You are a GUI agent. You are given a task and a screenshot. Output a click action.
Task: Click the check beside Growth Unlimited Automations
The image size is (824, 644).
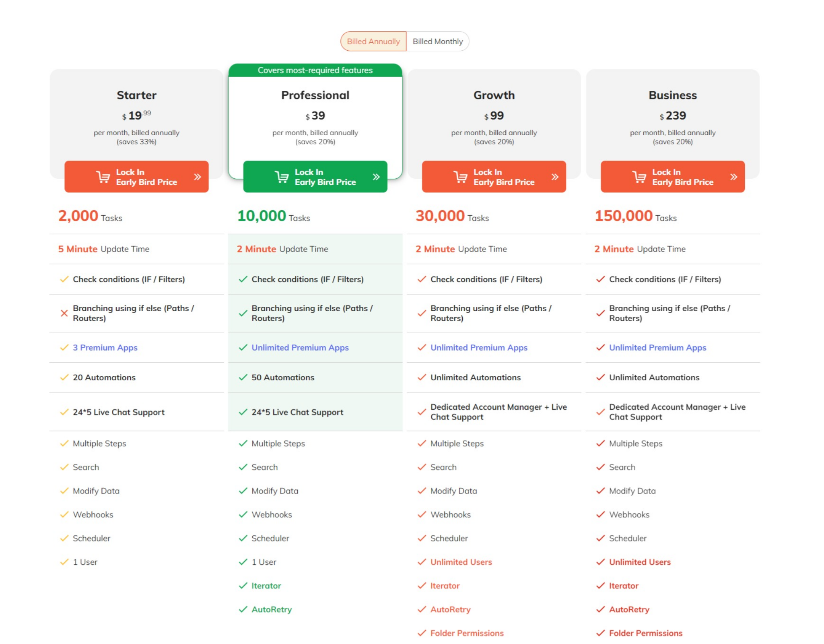[421, 377]
